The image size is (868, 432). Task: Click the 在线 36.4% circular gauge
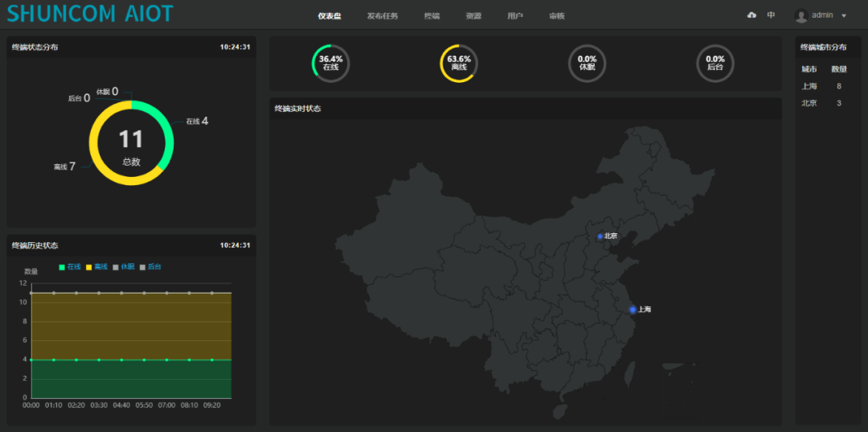point(330,63)
